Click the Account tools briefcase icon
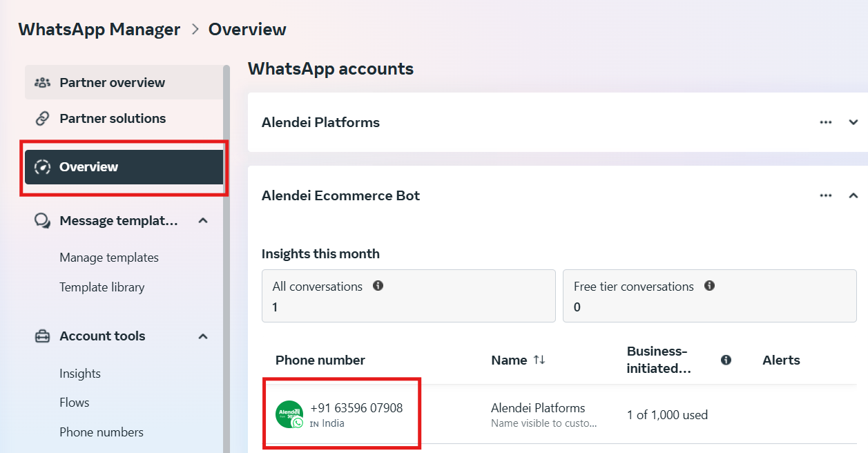This screenshot has width=868, height=453. pyautogui.click(x=42, y=336)
